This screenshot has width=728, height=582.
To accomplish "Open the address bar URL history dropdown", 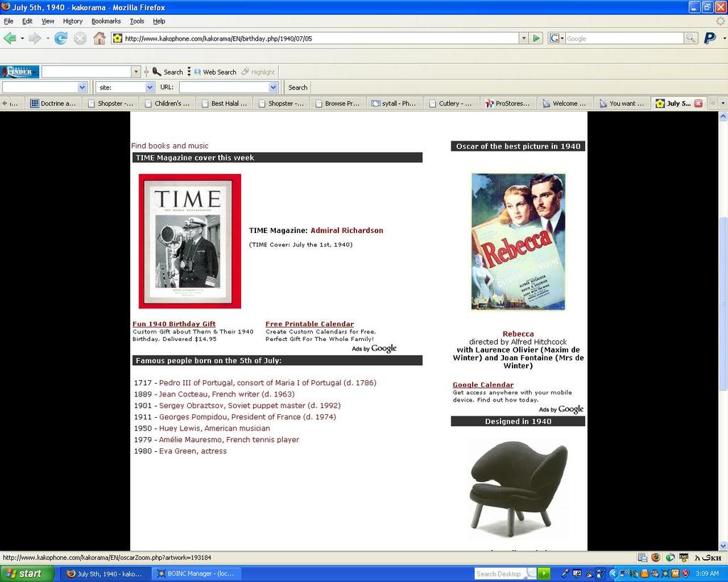I will coord(524,38).
